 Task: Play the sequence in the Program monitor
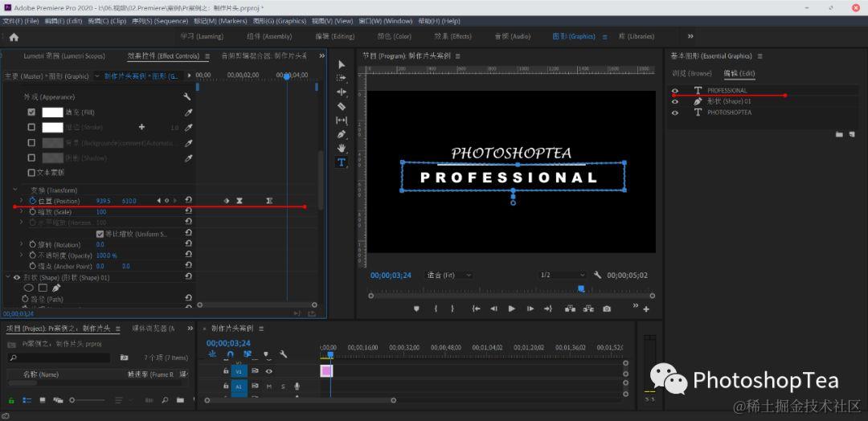(x=511, y=309)
